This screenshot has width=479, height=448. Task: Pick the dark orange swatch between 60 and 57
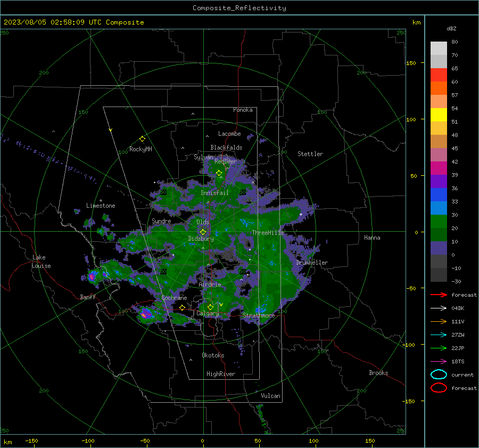tap(439, 88)
